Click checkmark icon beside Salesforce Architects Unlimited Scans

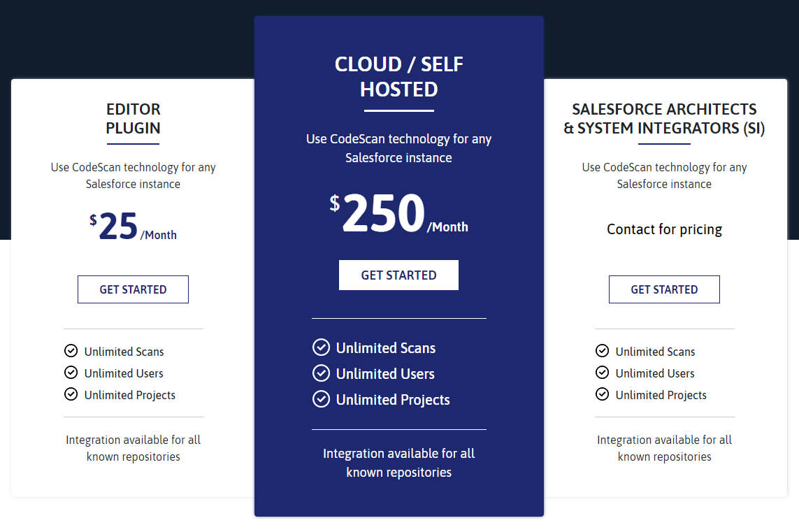[602, 351]
